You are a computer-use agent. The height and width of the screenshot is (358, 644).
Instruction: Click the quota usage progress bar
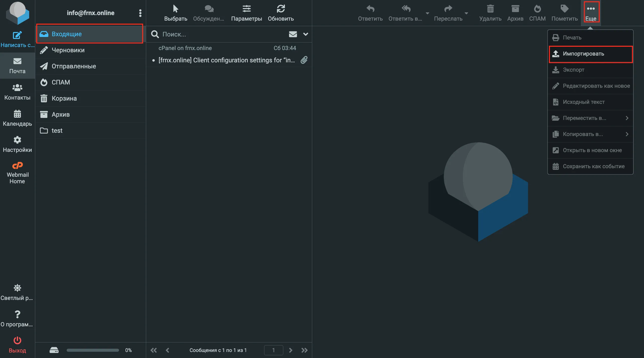(x=93, y=350)
